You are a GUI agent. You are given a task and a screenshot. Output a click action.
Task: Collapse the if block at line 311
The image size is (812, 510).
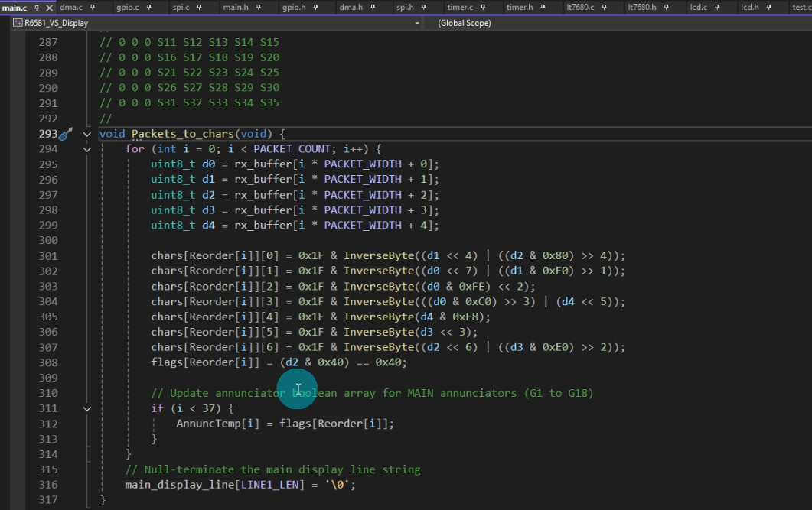click(87, 408)
